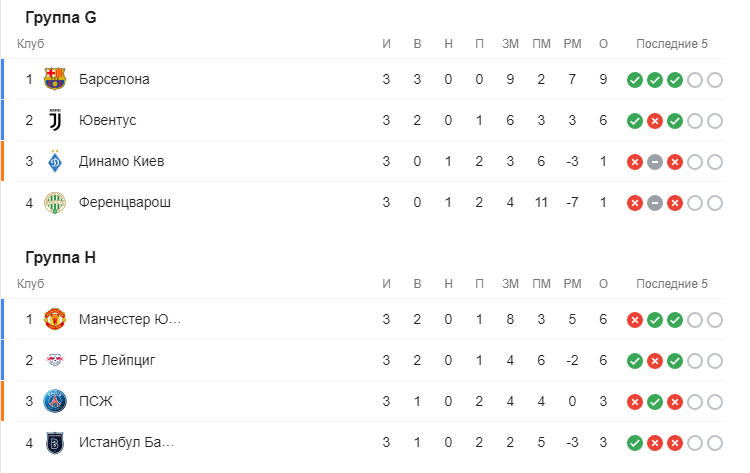Open the Динамо Киев team page

click(x=121, y=162)
